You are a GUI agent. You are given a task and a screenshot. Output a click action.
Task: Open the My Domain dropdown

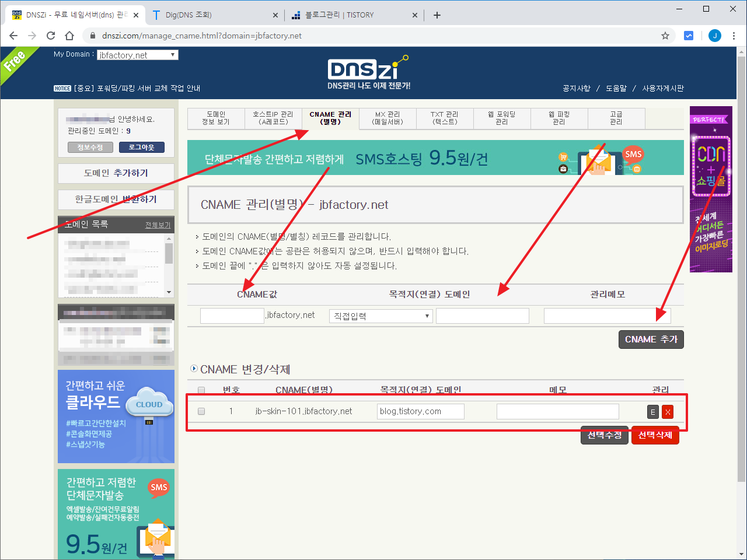coord(138,55)
